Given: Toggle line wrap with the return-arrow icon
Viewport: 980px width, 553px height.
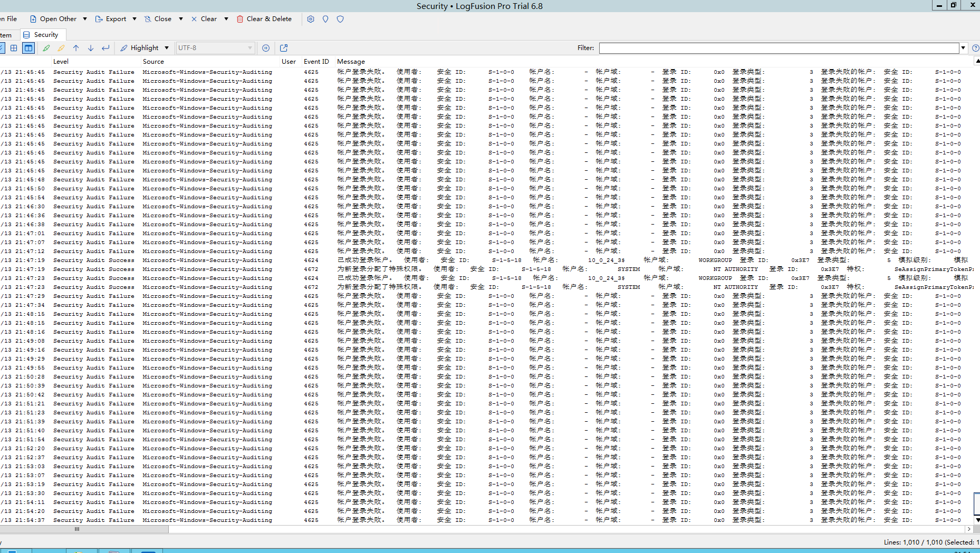Looking at the screenshot, I should pos(105,48).
